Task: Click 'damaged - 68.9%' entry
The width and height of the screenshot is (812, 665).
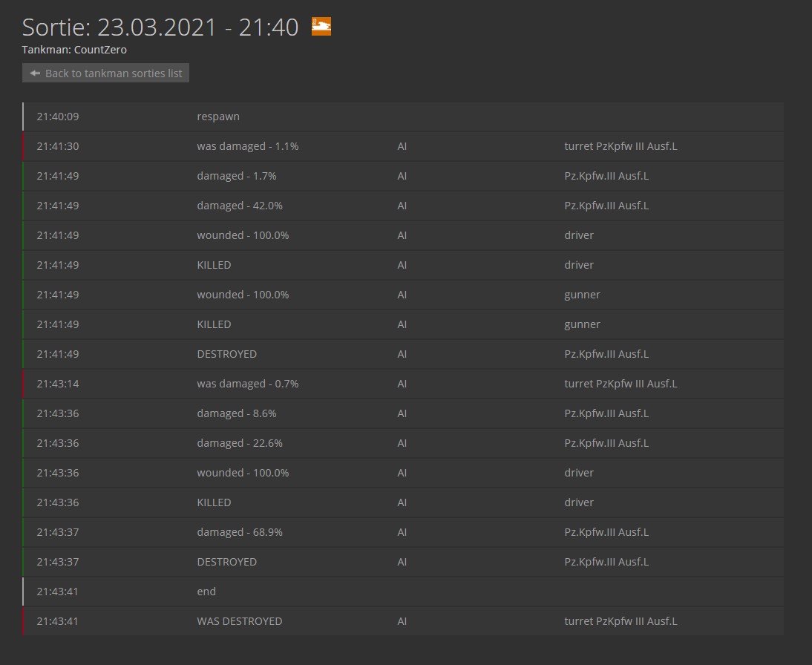Action: tap(240, 532)
